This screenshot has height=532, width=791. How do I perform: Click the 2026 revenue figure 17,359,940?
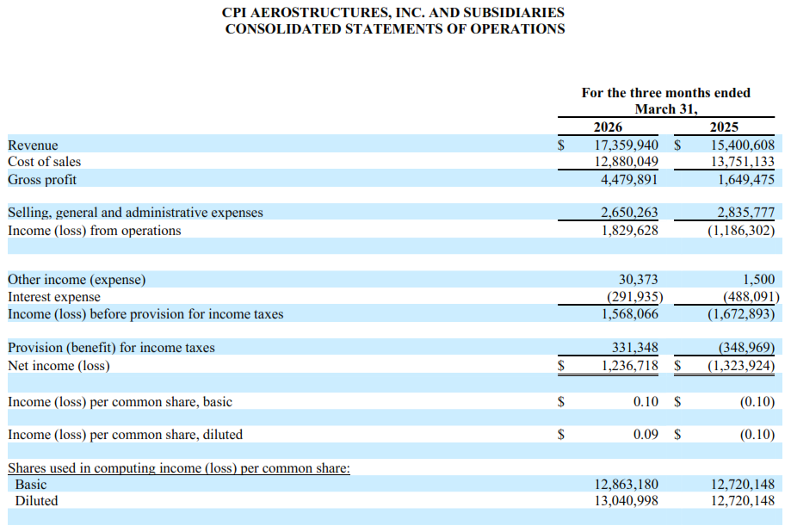click(626, 145)
